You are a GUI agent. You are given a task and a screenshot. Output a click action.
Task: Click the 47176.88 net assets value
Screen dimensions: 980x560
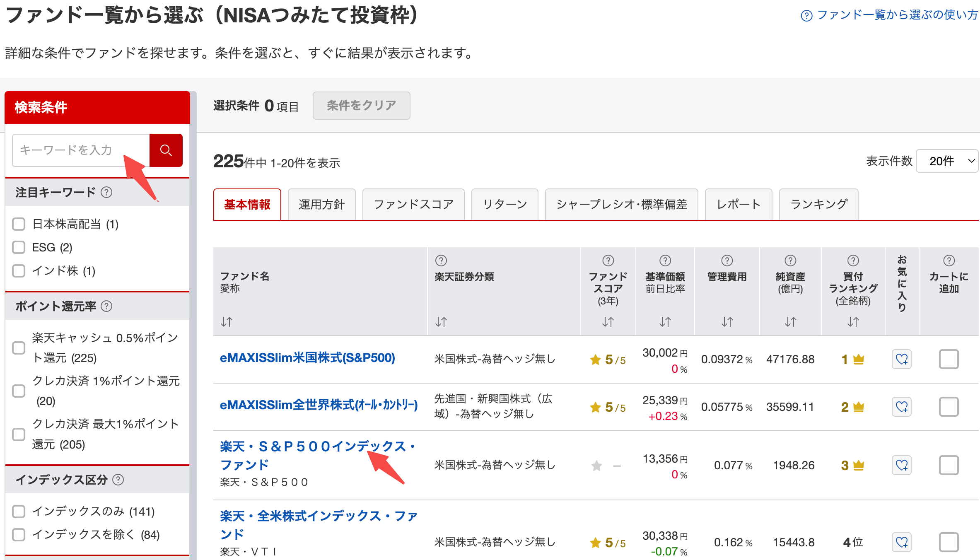(x=790, y=360)
